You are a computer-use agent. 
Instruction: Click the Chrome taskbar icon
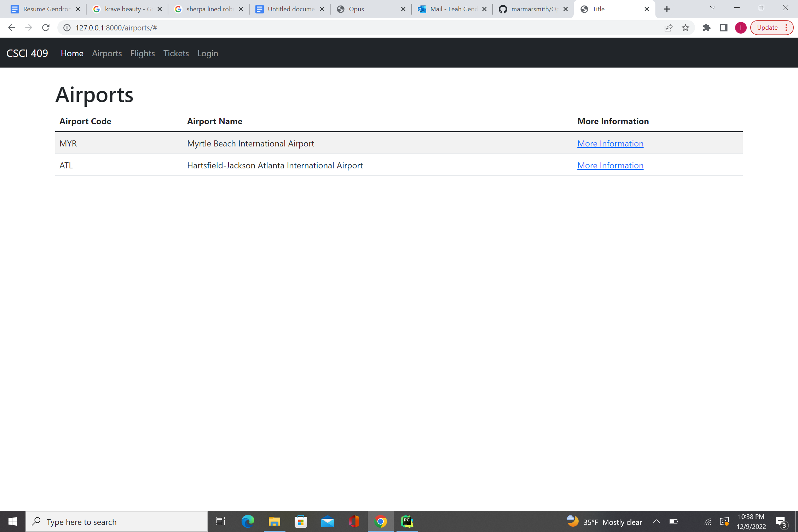click(x=381, y=521)
